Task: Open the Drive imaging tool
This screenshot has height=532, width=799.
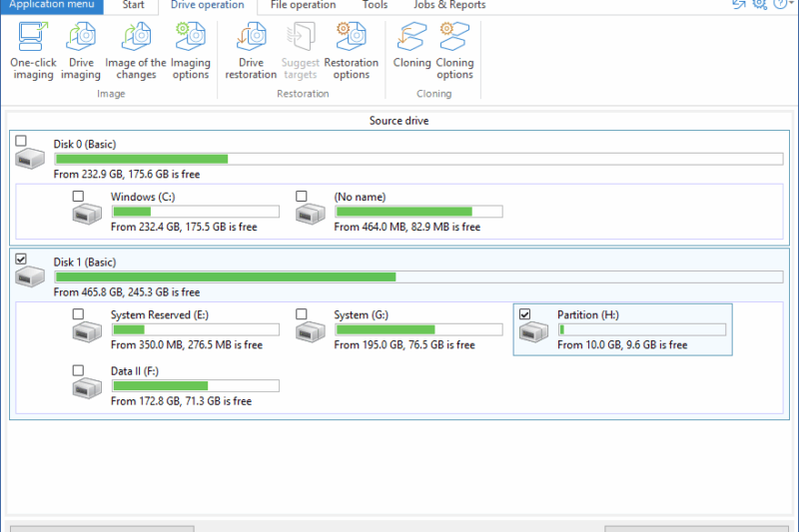Action: pos(81,51)
